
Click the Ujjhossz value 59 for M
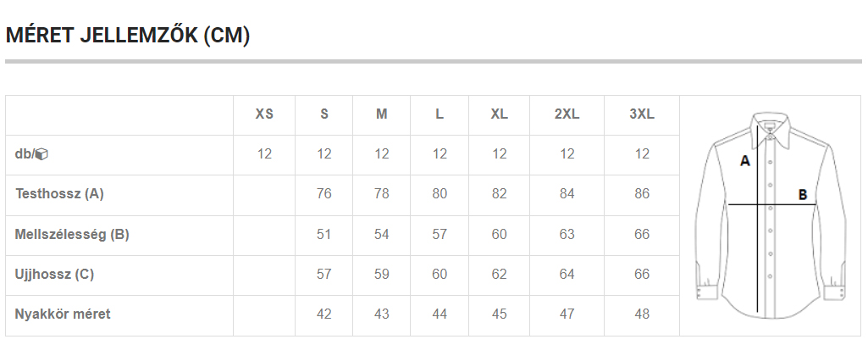(381, 274)
